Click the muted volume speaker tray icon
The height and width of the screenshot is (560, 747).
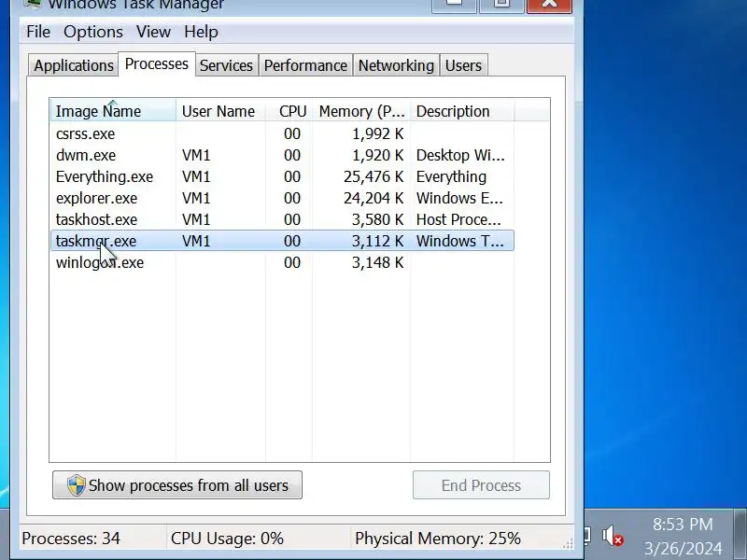pos(613,536)
